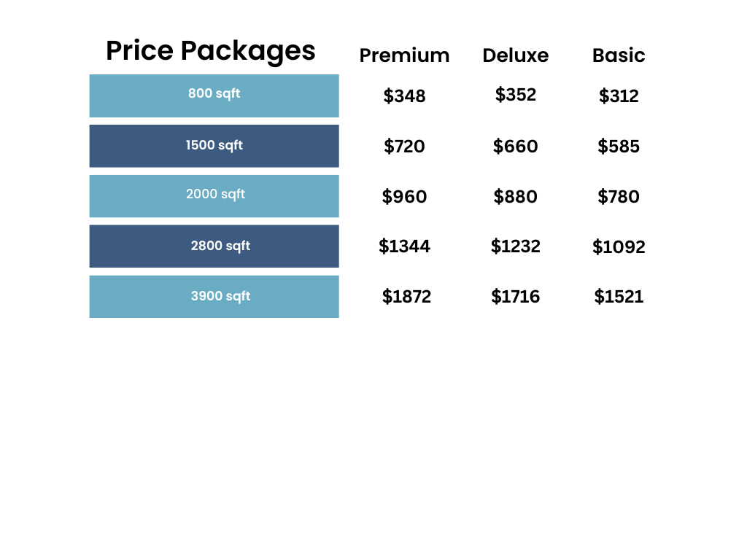Select the $660 price value
747x560 pixels.
pos(515,146)
